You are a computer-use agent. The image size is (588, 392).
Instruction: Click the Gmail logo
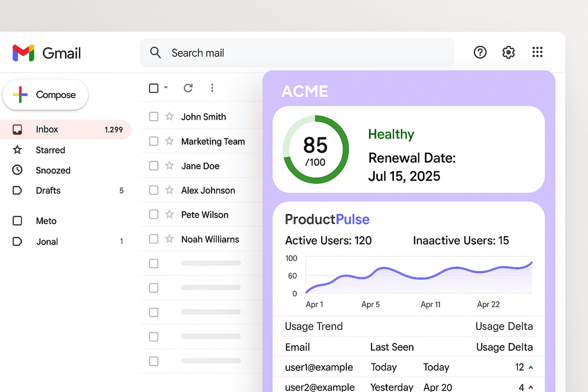tap(46, 53)
